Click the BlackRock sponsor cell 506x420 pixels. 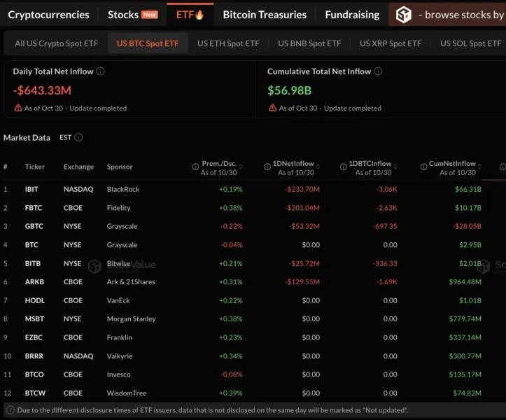pyautogui.click(x=123, y=189)
